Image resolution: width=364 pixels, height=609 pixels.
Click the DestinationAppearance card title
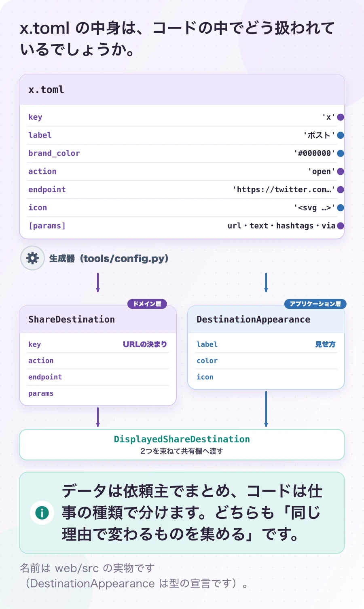(x=253, y=319)
